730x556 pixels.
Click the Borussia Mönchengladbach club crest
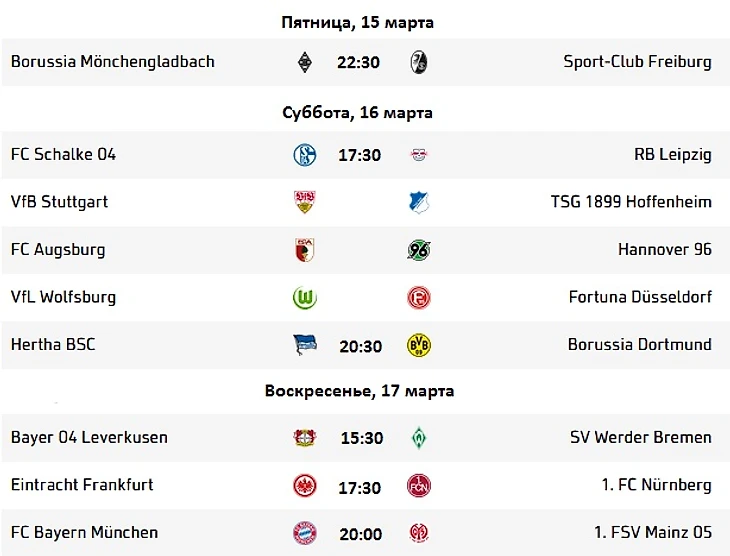(304, 62)
